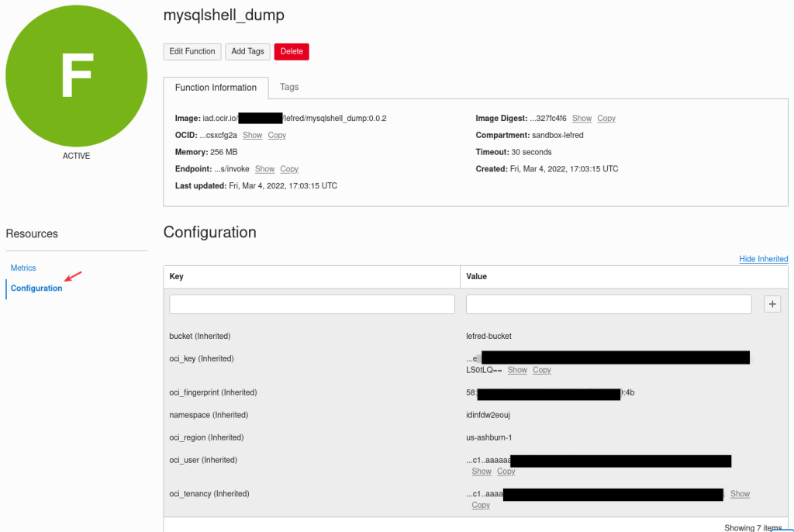This screenshot has height=532, width=794.
Task: Copy the Image Digest value
Action: pos(606,119)
